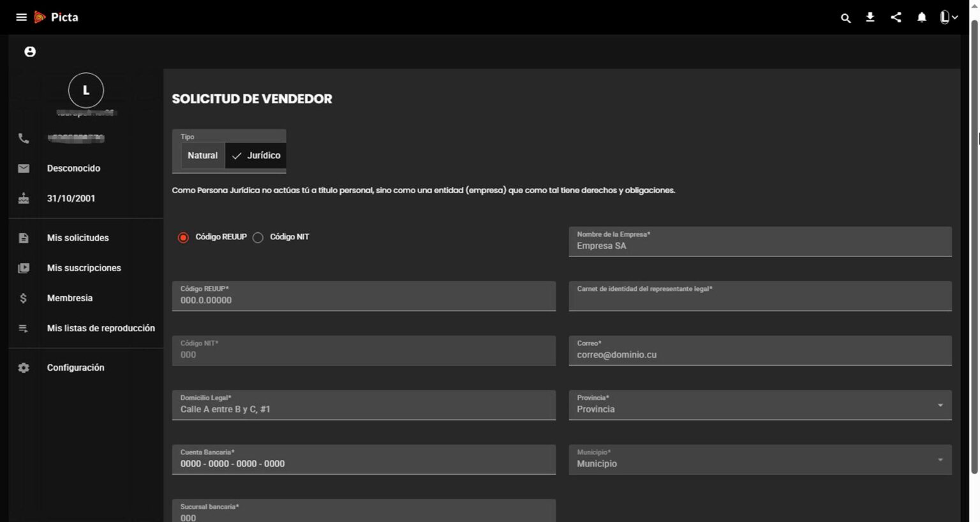The image size is (980, 522).
Task: Open the hamburger menu beside the Picta logo
Action: (21, 17)
